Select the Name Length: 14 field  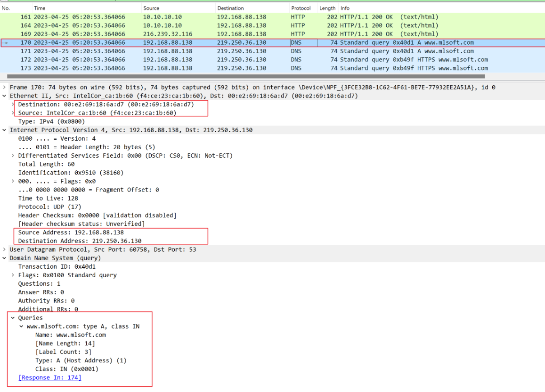point(65,344)
